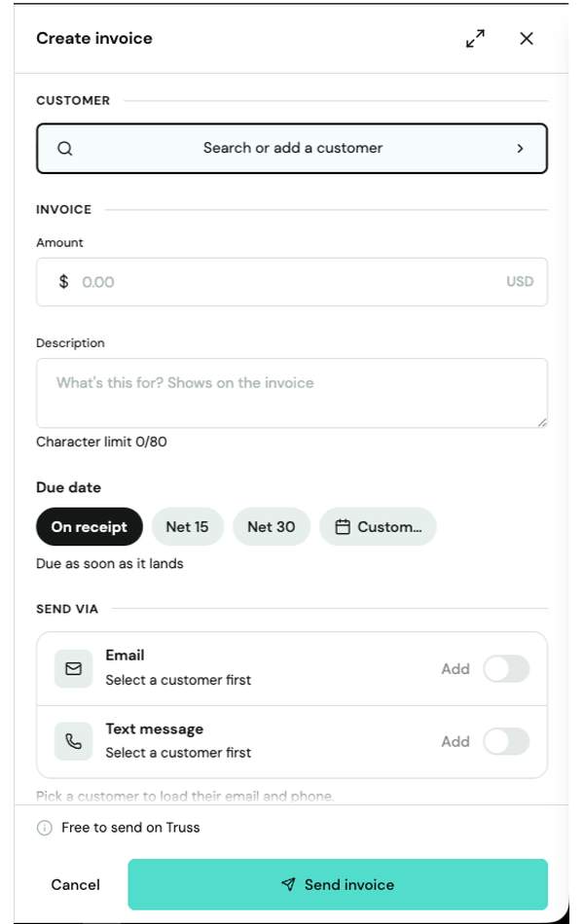Open the customer picker via chevron arrow

(x=520, y=149)
